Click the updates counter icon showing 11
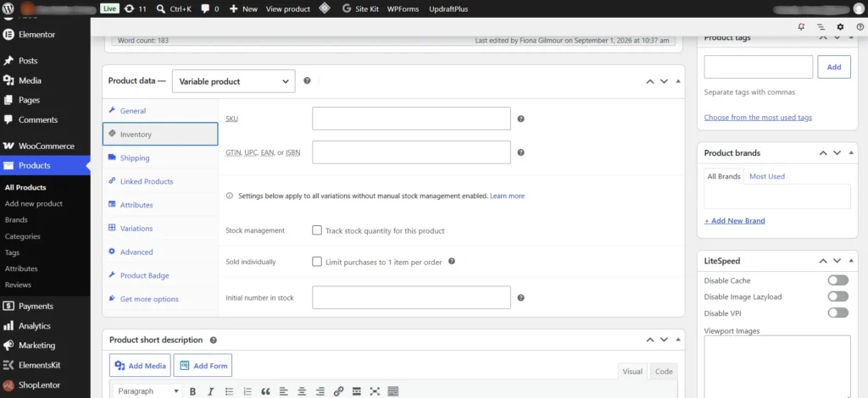Viewport: 868px width, 398px height. [x=129, y=8]
